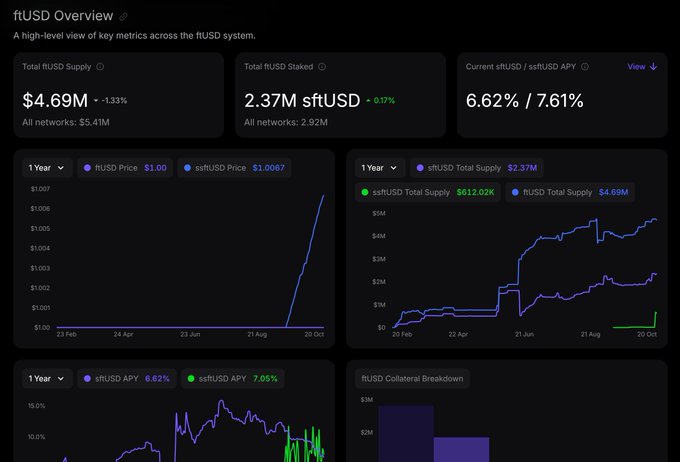680x462 pixels.
Task: Toggle the ftUSD Price series legend
Action: pos(125,168)
